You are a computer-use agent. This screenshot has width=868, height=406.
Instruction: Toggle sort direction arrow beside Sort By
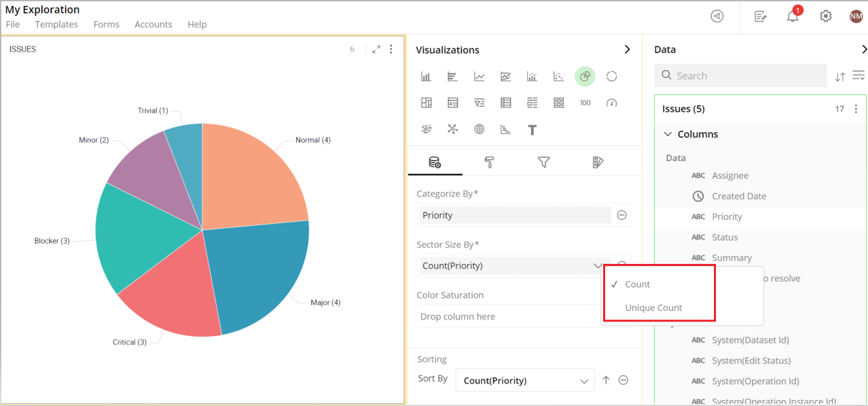tap(606, 380)
